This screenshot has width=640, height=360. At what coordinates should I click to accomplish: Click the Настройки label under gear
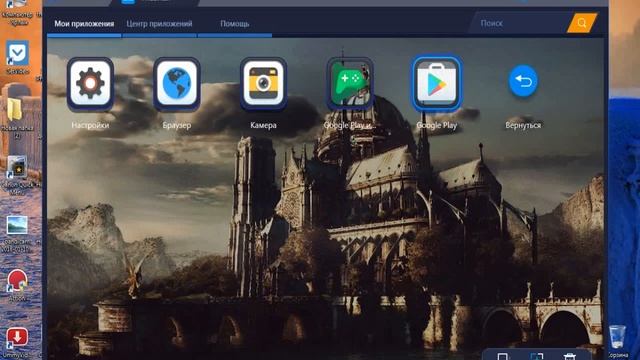coord(90,125)
